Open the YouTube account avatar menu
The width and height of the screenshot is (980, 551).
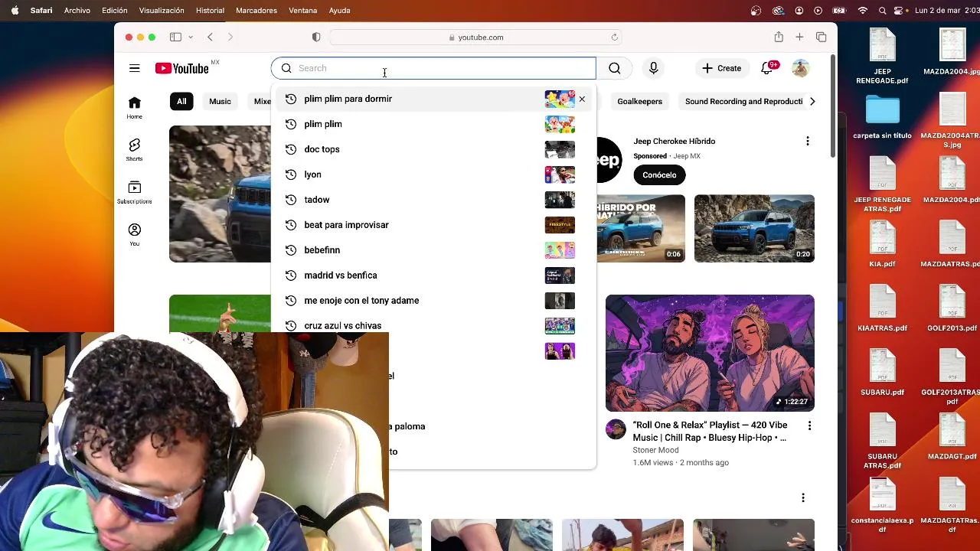(801, 68)
